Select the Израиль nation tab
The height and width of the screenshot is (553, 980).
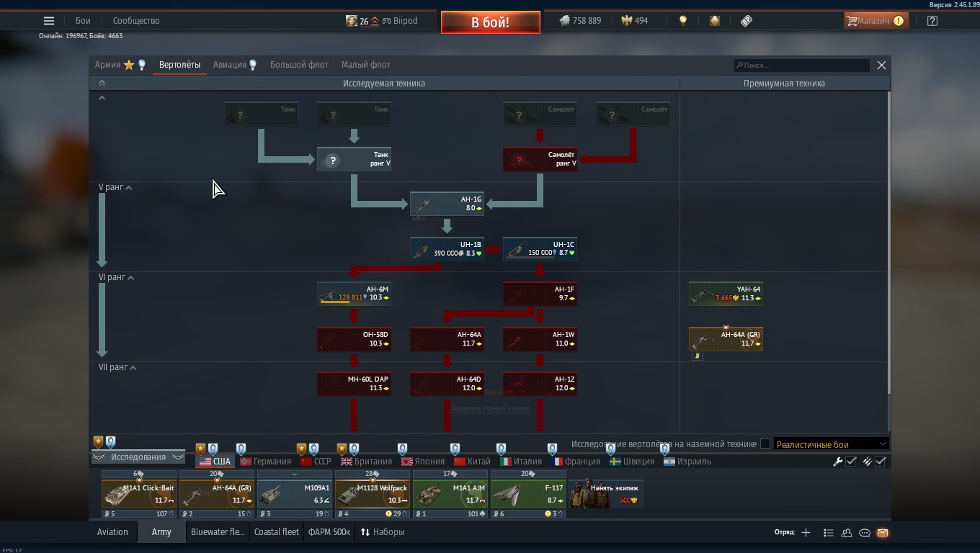point(687,462)
